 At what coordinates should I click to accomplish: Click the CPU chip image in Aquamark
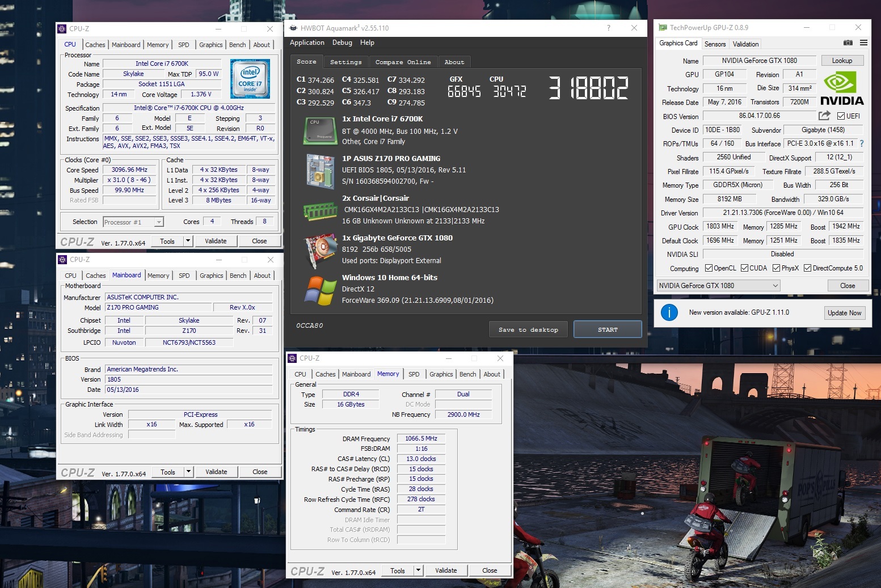tap(321, 131)
